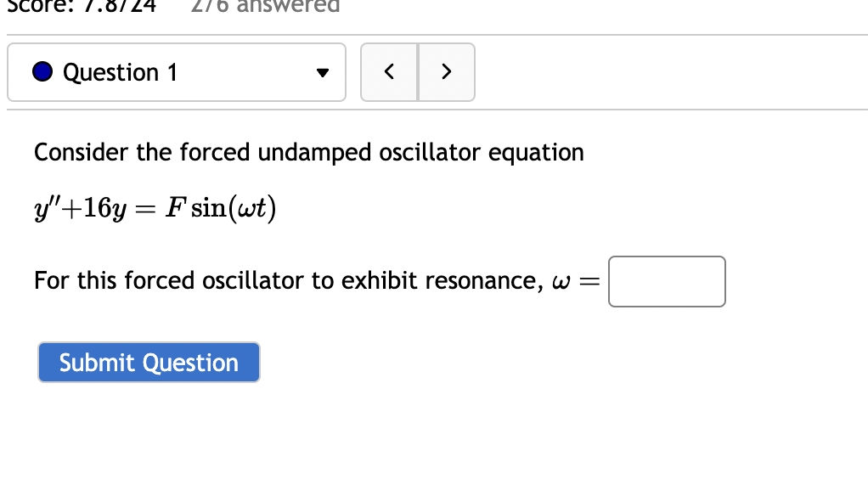This screenshot has height=496, width=868.
Task: Select the right chevron to advance
Action: pyautogui.click(x=447, y=72)
